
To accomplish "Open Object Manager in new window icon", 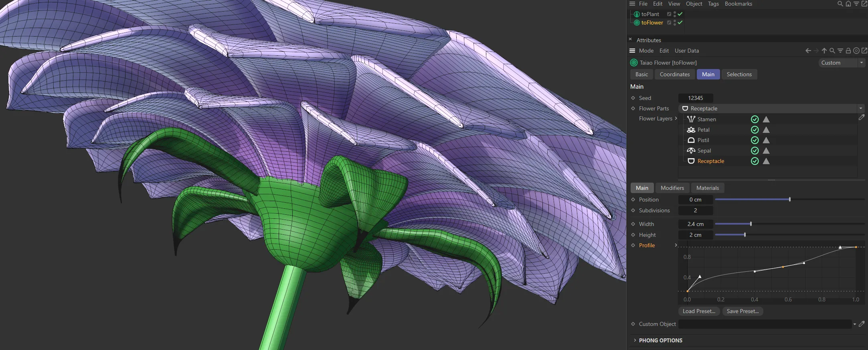I will coord(864,4).
